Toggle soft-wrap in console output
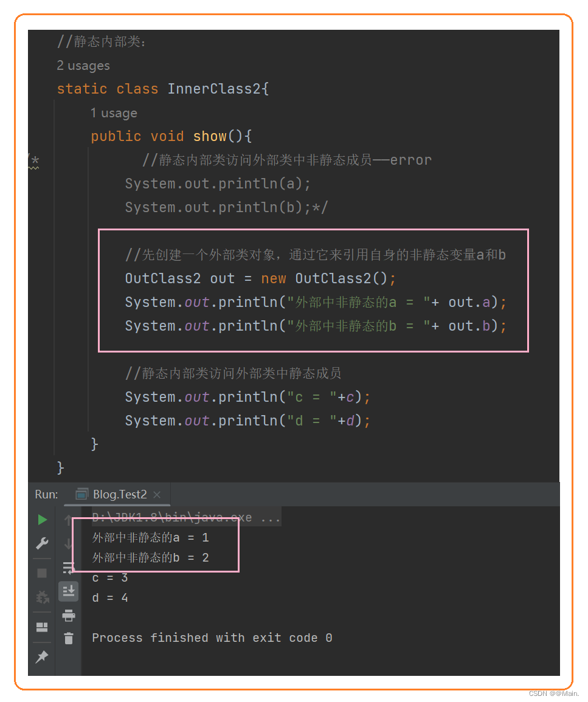 [x=68, y=568]
